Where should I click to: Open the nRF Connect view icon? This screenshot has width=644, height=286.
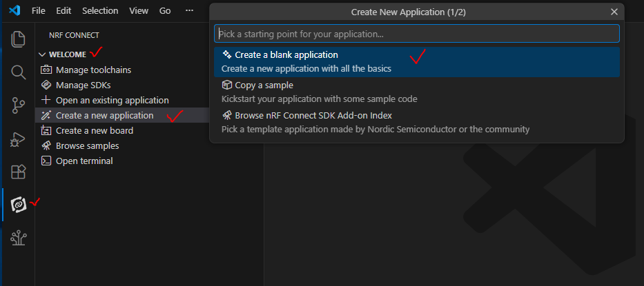(x=19, y=205)
